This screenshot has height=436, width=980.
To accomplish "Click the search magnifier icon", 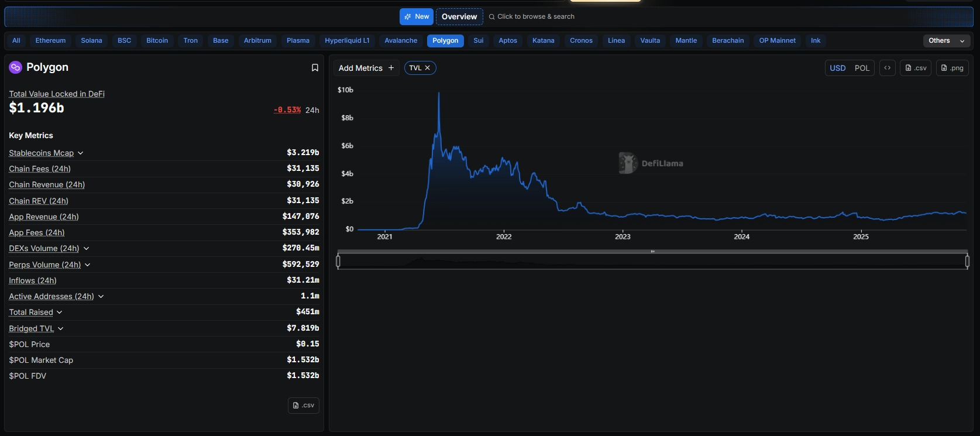I will tap(491, 17).
